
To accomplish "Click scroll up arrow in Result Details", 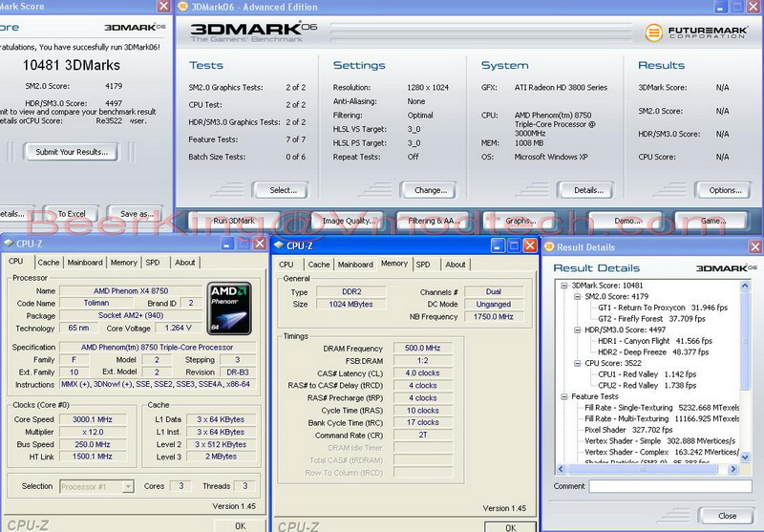I will coord(745,286).
